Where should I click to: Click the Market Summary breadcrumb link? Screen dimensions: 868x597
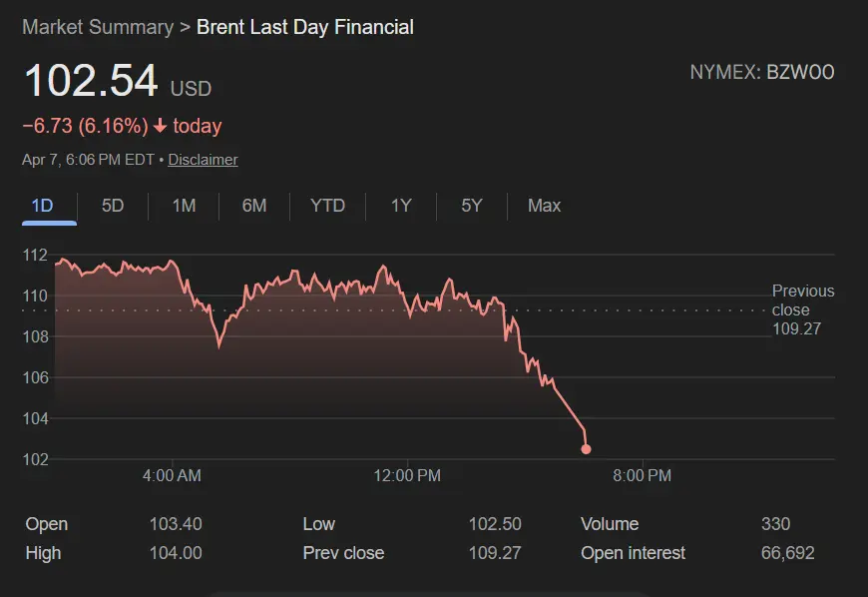pos(97,27)
